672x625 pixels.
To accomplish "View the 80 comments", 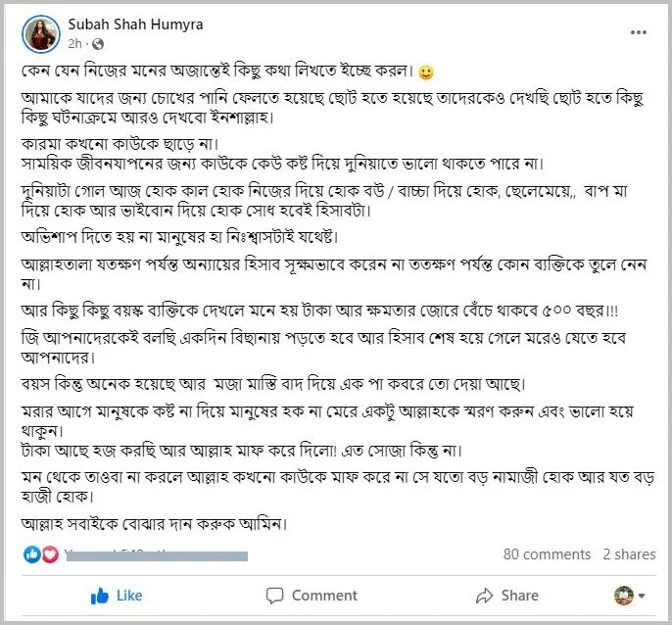I will [547, 554].
